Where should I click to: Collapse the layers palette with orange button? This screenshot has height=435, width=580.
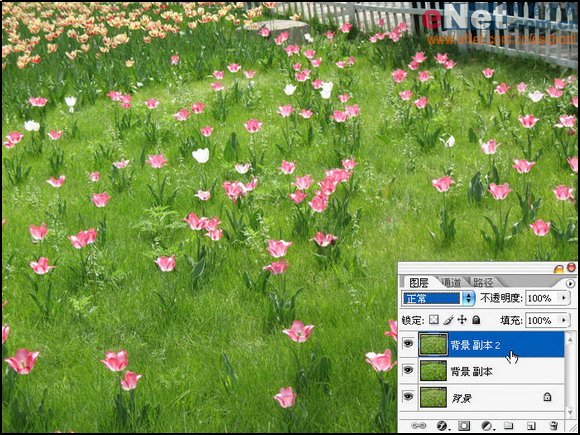(x=559, y=269)
